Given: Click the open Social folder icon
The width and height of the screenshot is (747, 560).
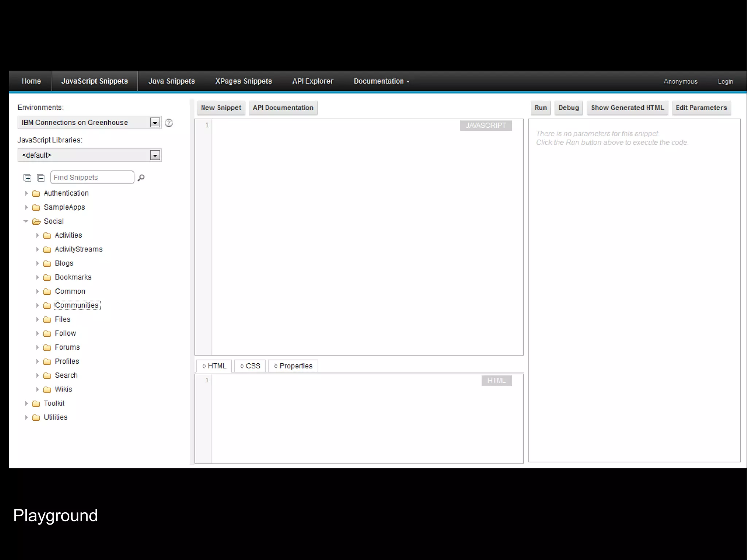Looking at the screenshot, I should click(x=36, y=221).
